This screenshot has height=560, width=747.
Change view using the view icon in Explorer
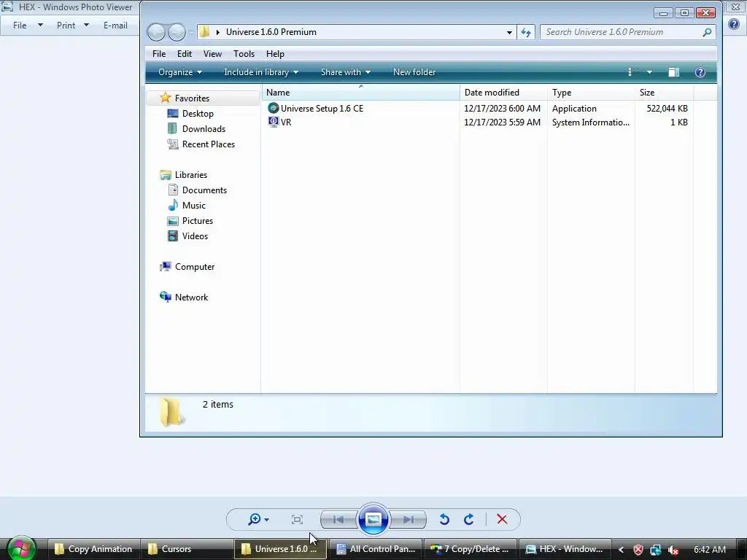point(633,72)
